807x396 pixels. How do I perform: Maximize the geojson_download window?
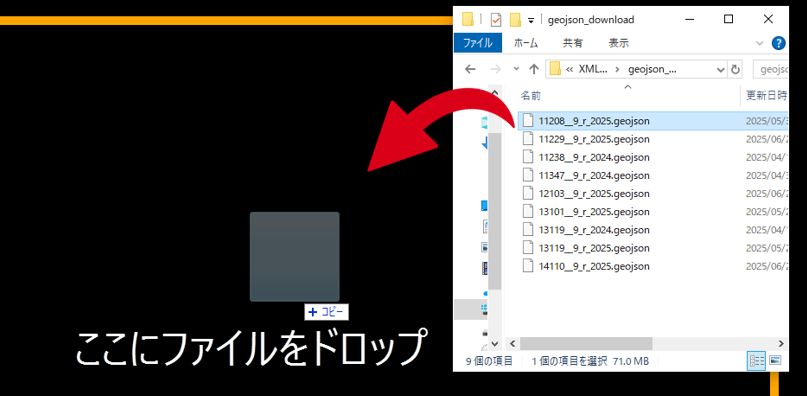click(728, 20)
